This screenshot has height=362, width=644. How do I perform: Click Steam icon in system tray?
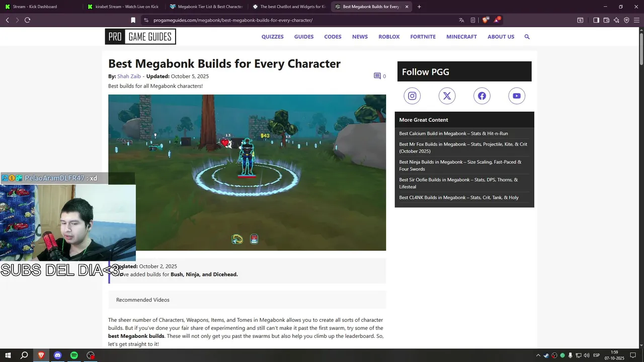[x=546, y=355]
